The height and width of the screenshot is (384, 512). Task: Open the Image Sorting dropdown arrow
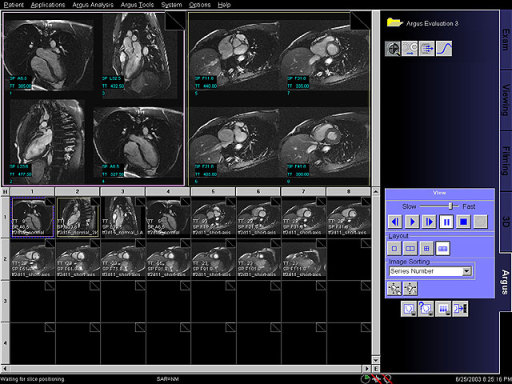pyautogui.click(x=467, y=271)
